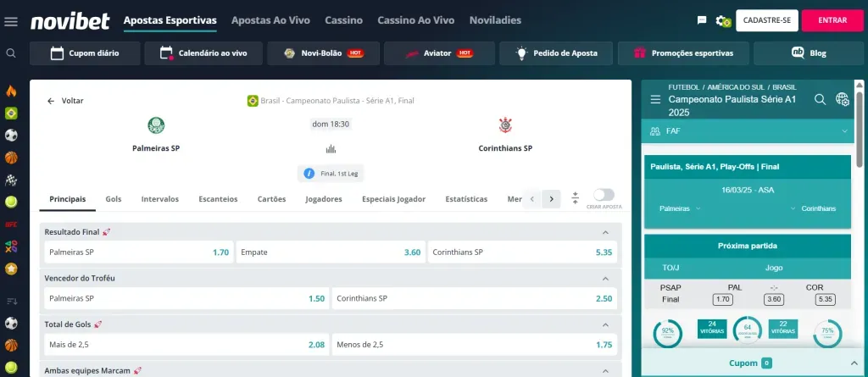Select the UFC sidebar icon
868x377 pixels.
coord(11,225)
